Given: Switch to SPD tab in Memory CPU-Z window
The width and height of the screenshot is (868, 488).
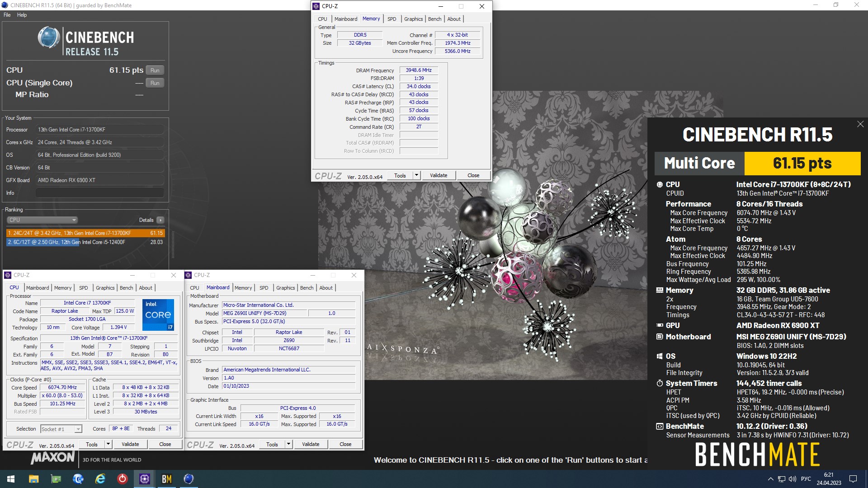Looking at the screenshot, I should click(x=392, y=19).
